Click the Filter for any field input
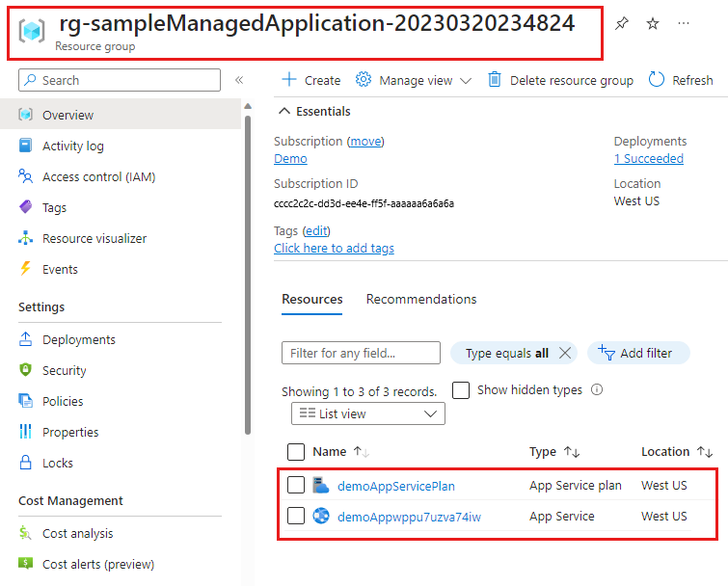The height and width of the screenshot is (586, 728). (x=361, y=353)
